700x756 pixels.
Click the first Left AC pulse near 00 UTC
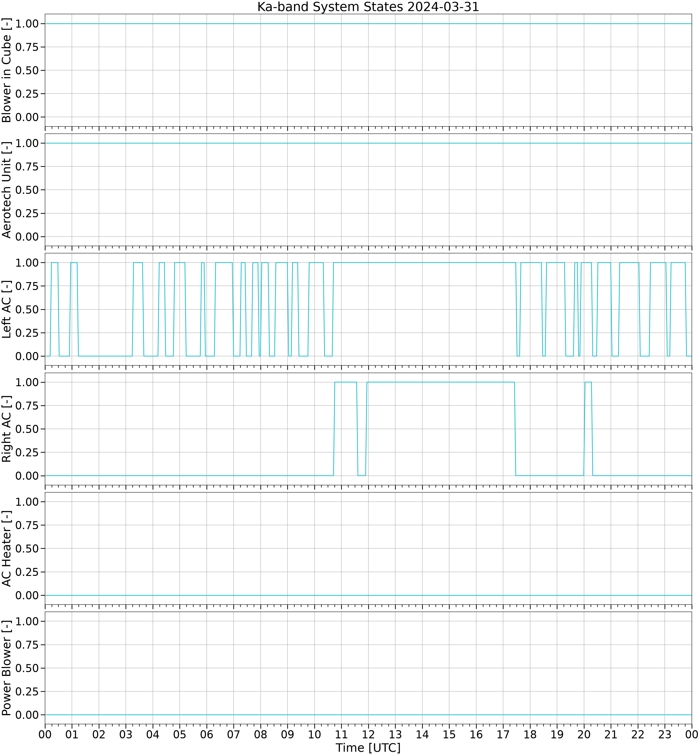pos(55,262)
